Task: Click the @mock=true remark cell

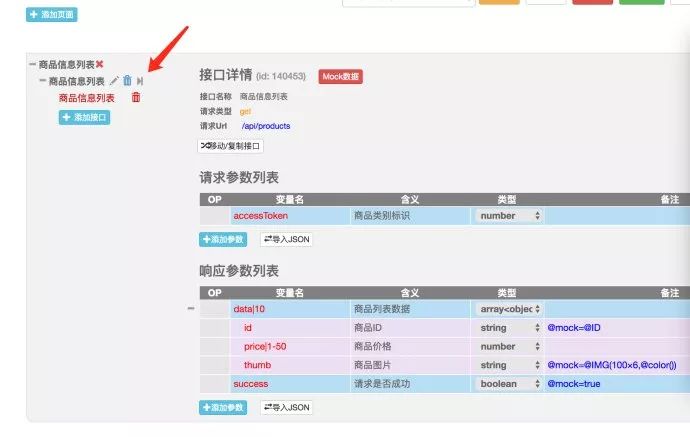Action: tap(617, 384)
